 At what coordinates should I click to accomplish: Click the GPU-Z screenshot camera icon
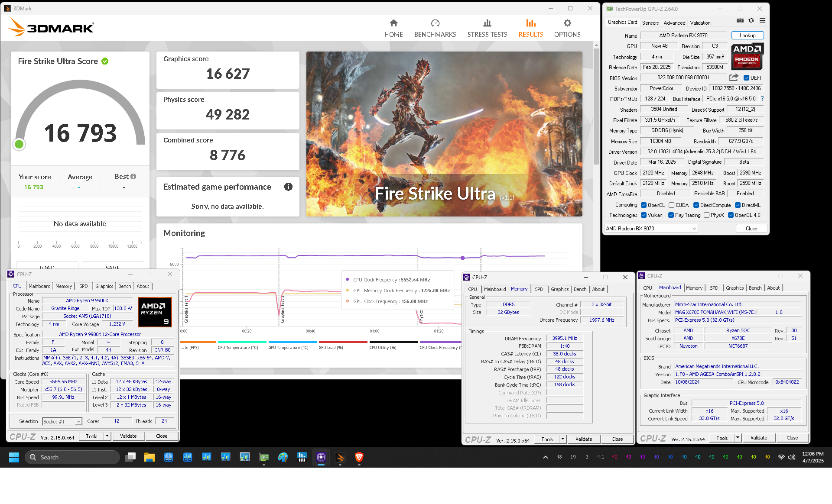coord(740,21)
